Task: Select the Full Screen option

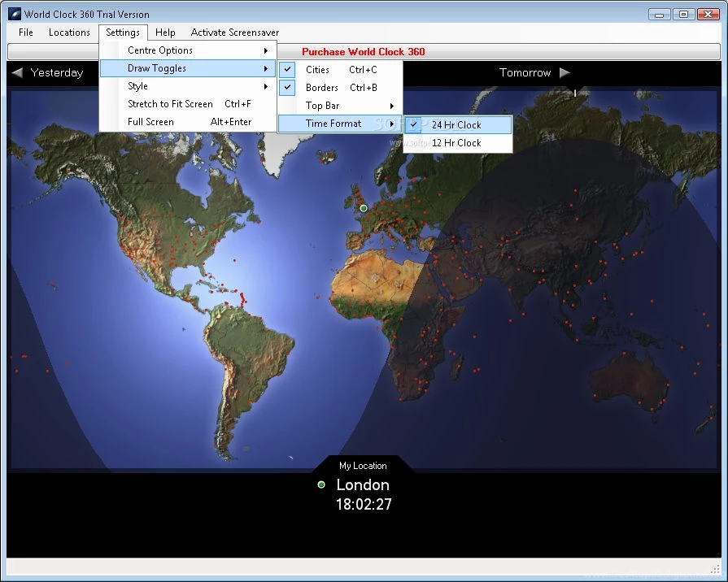Action: click(188, 122)
